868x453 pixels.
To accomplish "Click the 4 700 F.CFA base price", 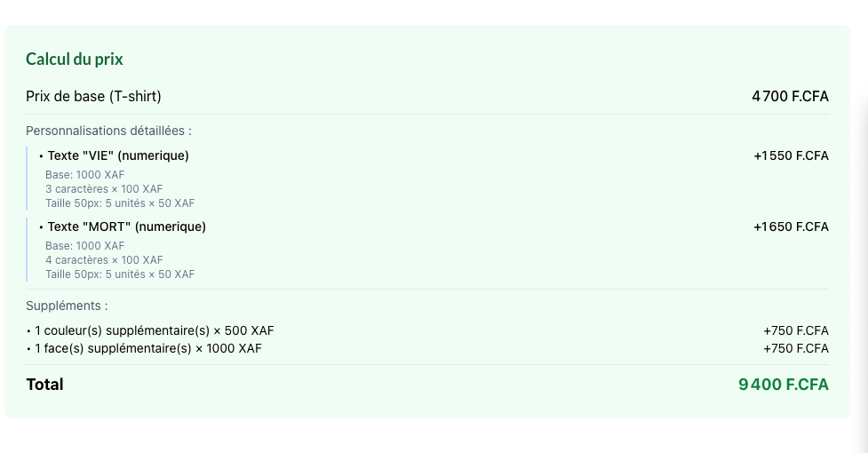I will 790,96.
